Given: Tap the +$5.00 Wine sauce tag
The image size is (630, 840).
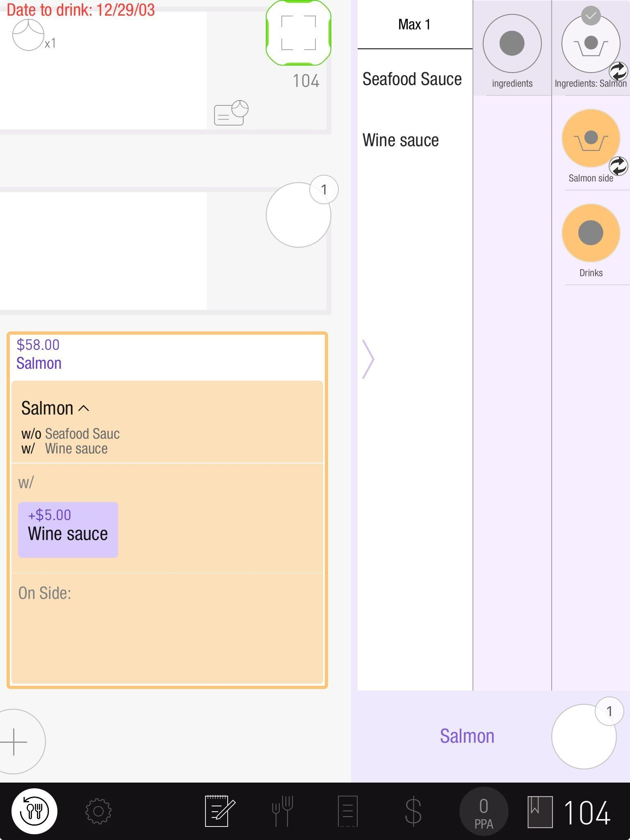Looking at the screenshot, I should point(68,530).
